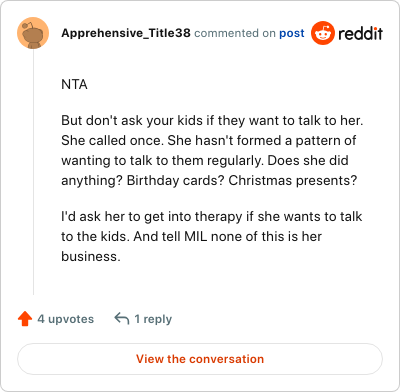Open the Reddit snoo logo
The height and width of the screenshot is (392, 400).
point(322,33)
